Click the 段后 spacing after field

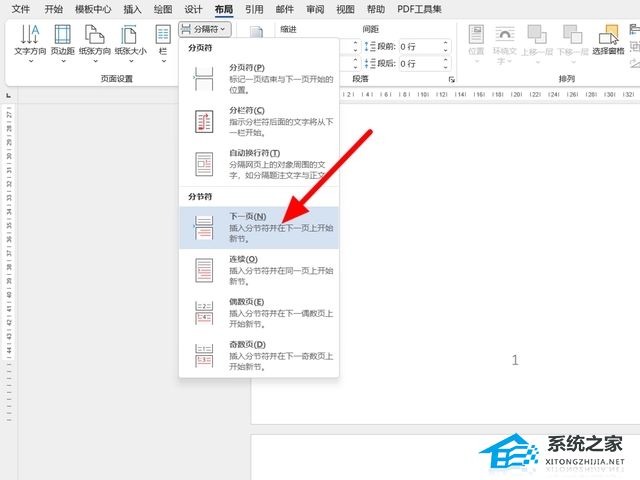(420, 64)
